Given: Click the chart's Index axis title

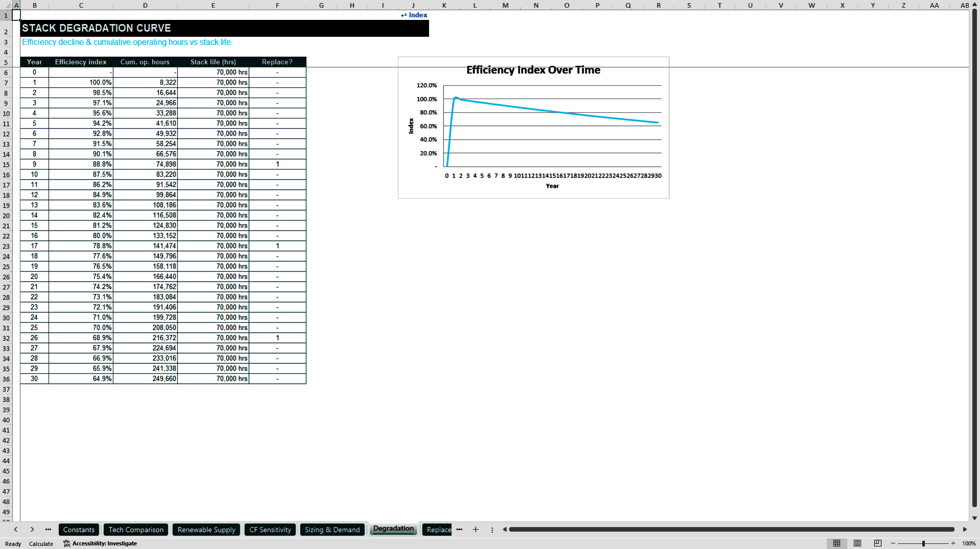Looking at the screenshot, I should (411, 126).
